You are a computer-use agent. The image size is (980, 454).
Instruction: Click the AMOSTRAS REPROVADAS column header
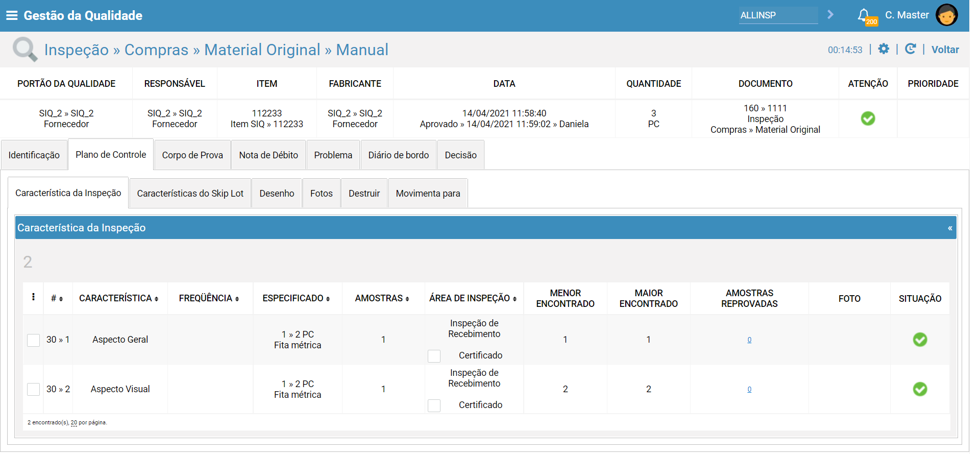point(749,298)
